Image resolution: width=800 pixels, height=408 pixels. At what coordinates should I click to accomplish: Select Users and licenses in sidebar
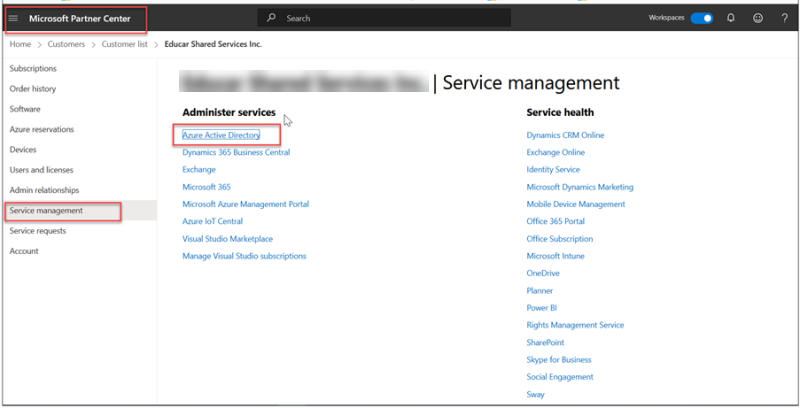41,170
